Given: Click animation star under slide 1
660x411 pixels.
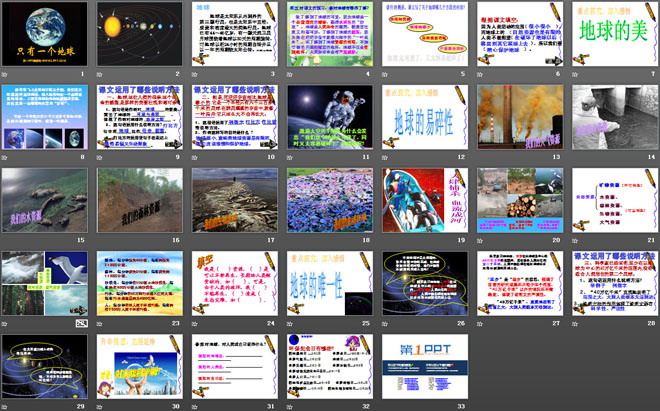Looking at the screenshot, I should point(4,75).
